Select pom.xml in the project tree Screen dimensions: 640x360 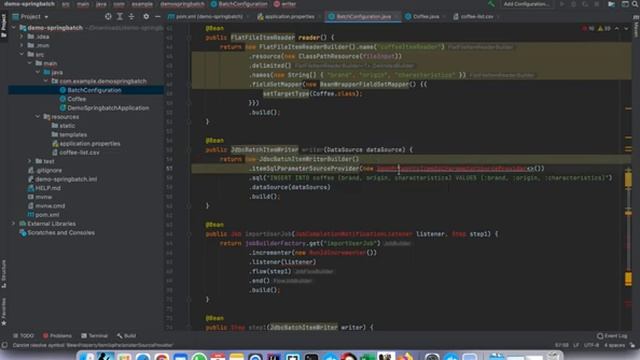click(47, 215)
